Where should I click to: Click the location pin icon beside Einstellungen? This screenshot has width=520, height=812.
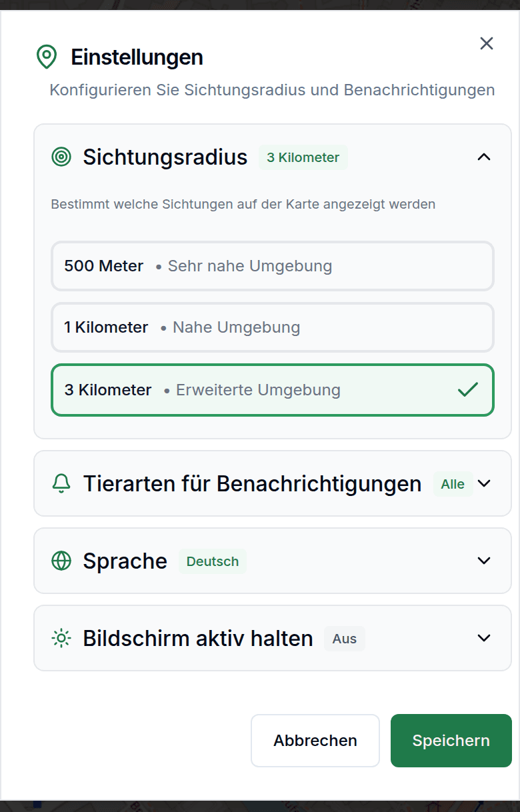click(x=45, y=57)
